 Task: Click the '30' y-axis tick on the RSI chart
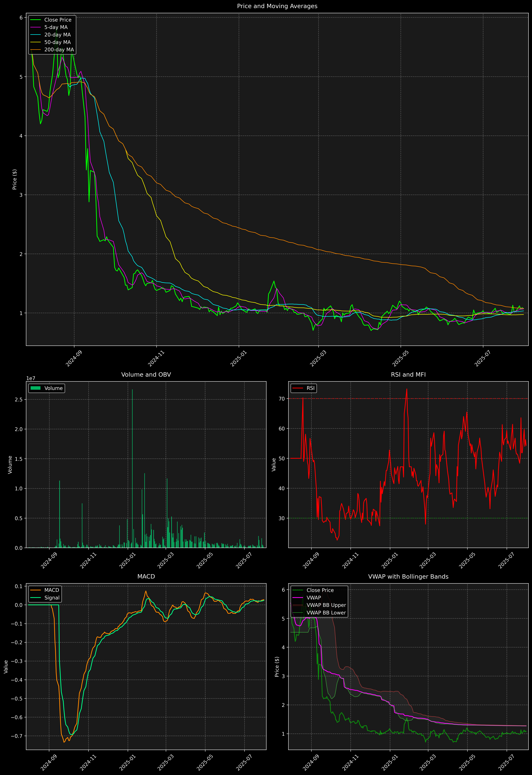click(x=282, y=518)
